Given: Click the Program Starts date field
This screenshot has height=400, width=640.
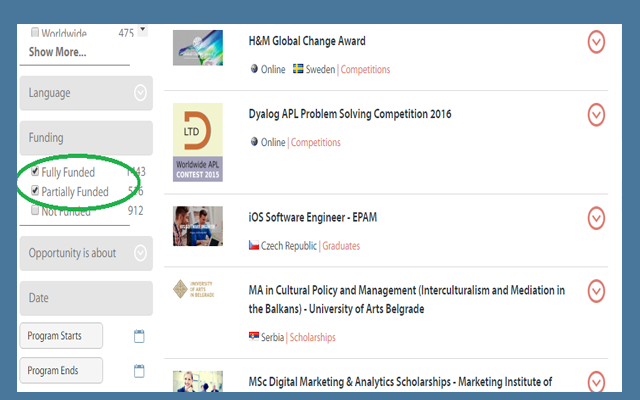Looking at the screenshot, I should tap(61, 336).
